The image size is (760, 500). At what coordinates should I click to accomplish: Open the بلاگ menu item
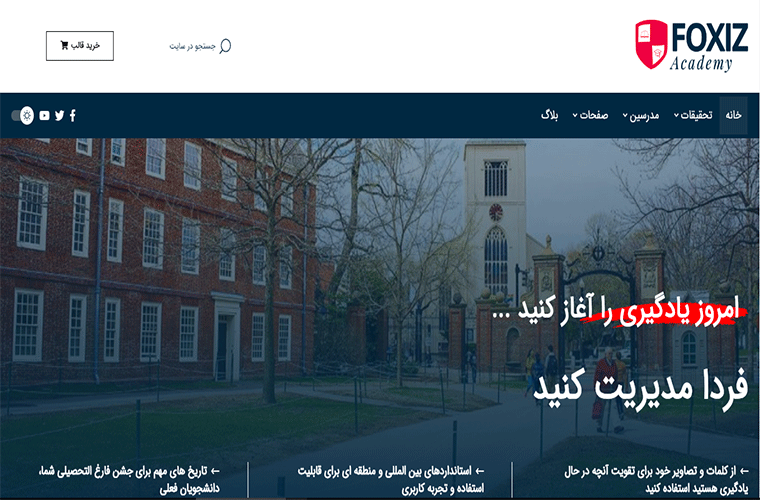click(x=550, y=115)
